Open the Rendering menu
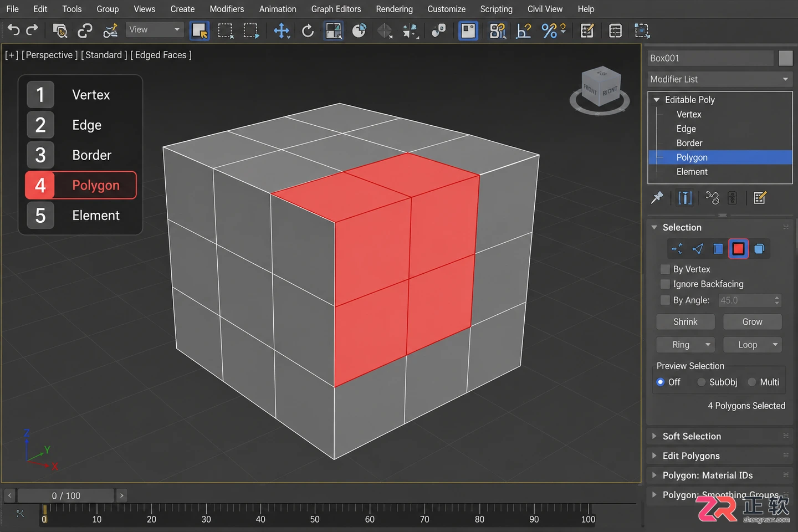This screenshot has height=532, width=798. pos(394,9)
